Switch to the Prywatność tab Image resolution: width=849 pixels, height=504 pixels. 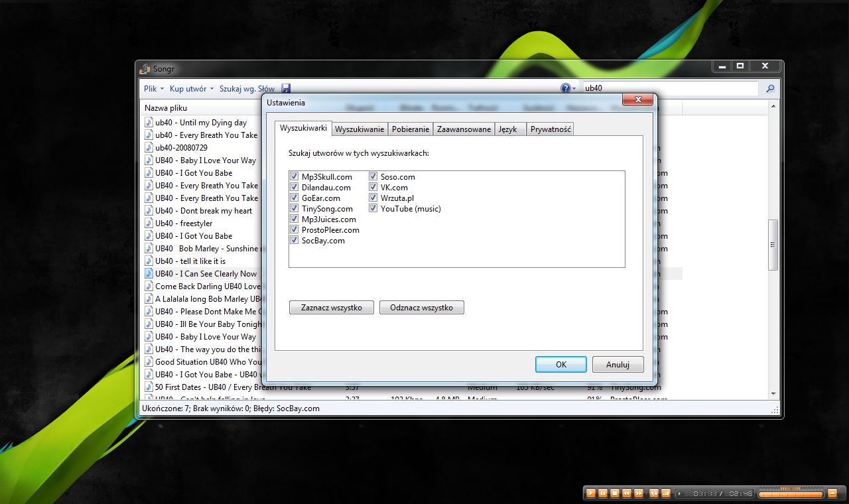tap(551, 129)
